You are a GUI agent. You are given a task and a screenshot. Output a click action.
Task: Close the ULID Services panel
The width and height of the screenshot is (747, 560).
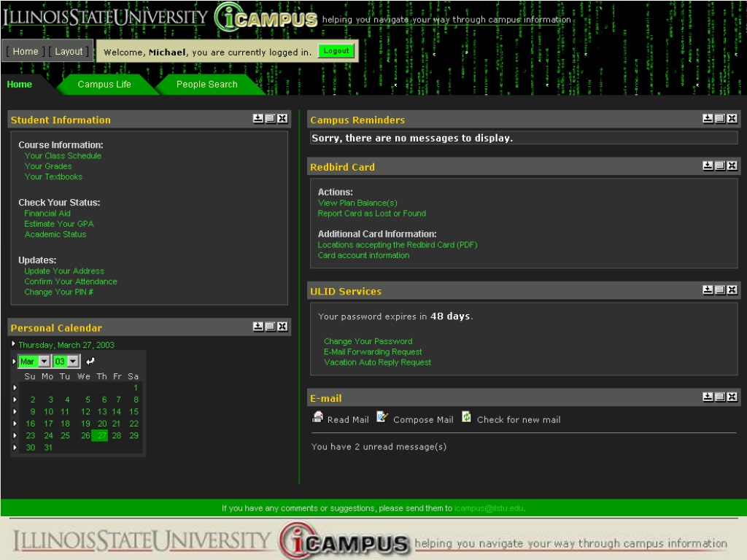point(732,289)
